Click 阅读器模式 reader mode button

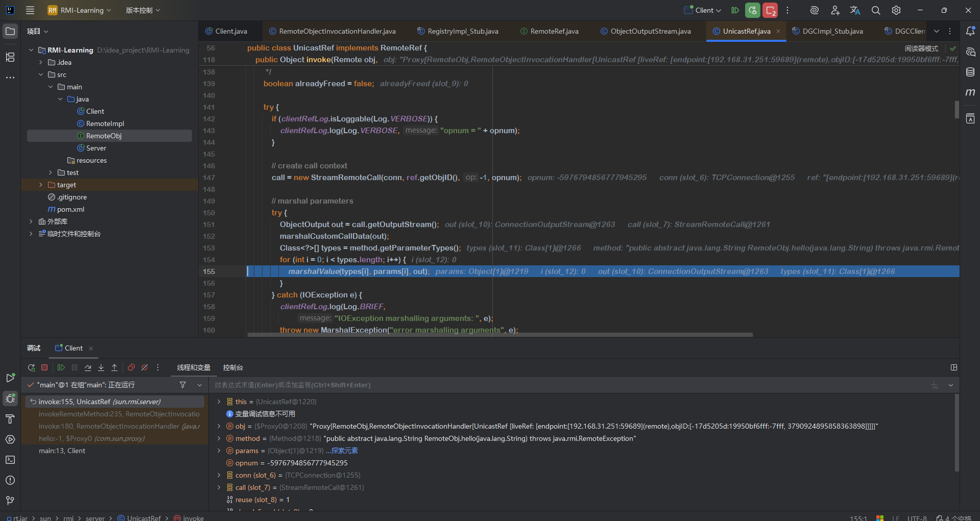click(x=921, y=48)
